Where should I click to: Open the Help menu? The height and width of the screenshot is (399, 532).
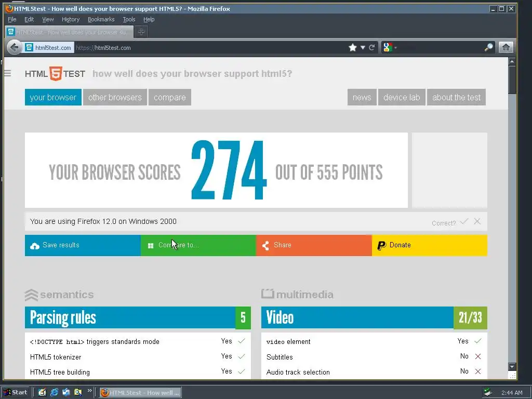pyautogui.click(x=149, y=19)
